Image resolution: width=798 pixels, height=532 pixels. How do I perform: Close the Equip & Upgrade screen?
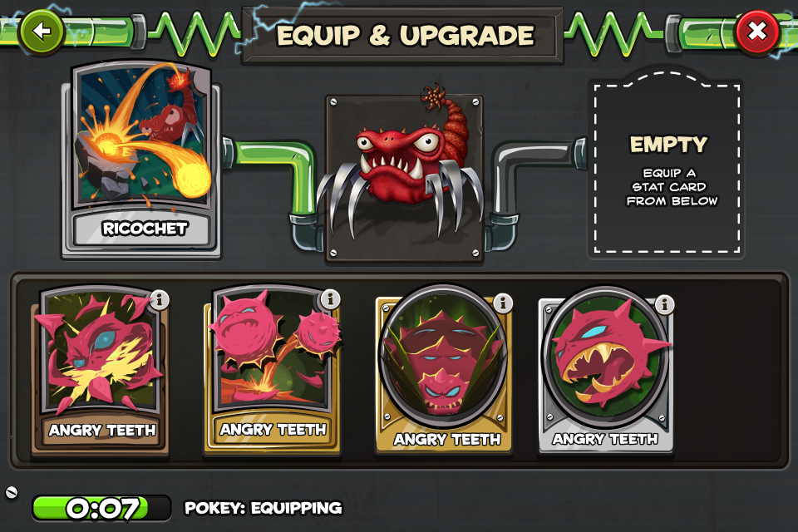(757, 32)
